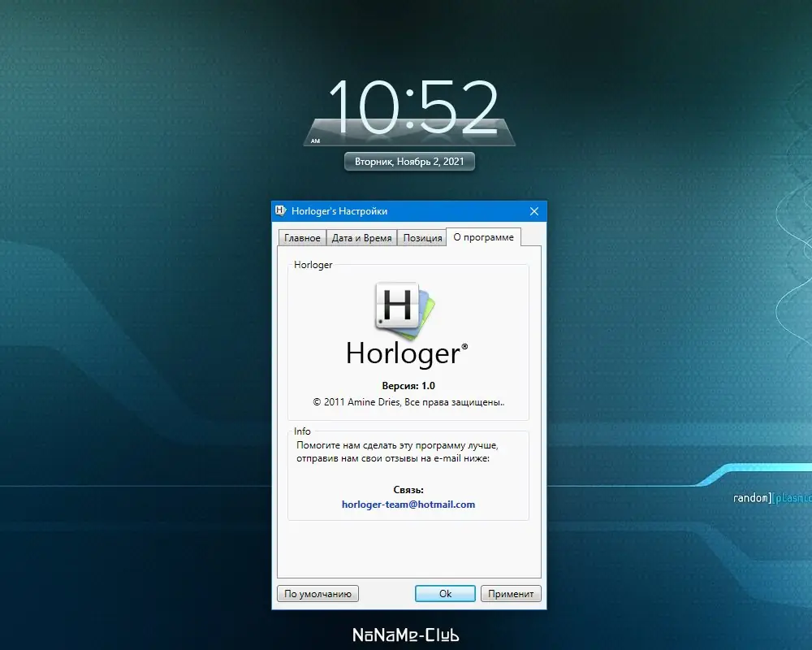Image resolution: width=812 pixels, height=650 pixels.
Task: Click the Применит button
Action: tap(511, 593)
